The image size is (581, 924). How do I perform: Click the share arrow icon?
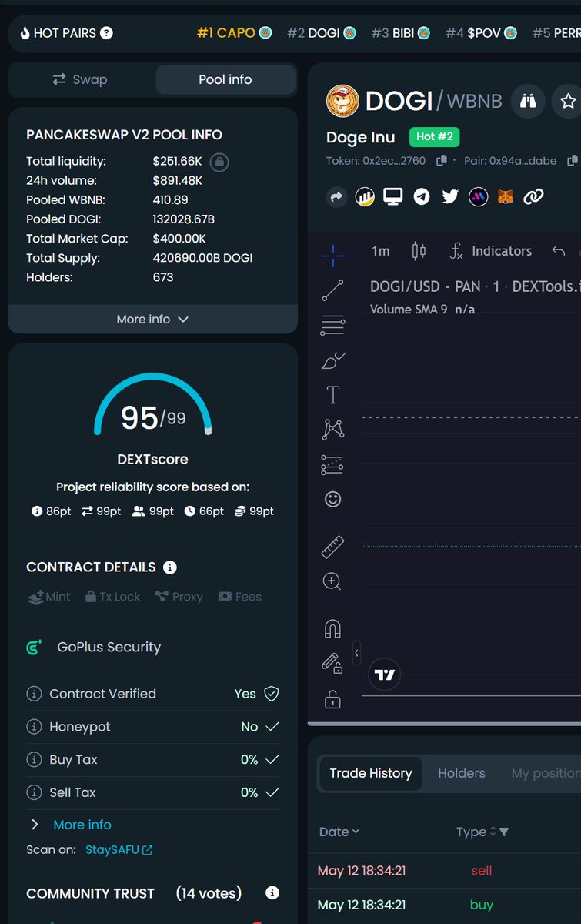click(336, 197)
